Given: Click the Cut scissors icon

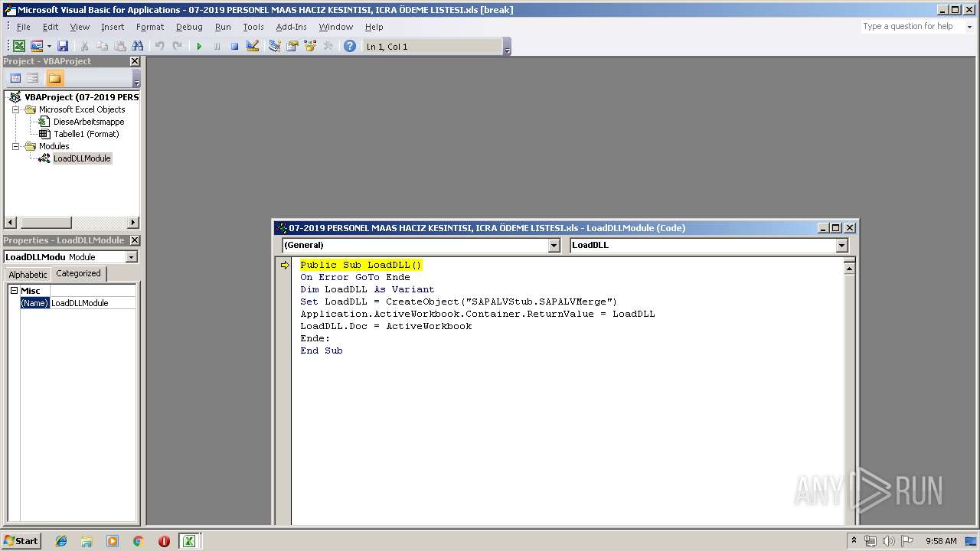Looking at the screenshot, I should [84, 47].
